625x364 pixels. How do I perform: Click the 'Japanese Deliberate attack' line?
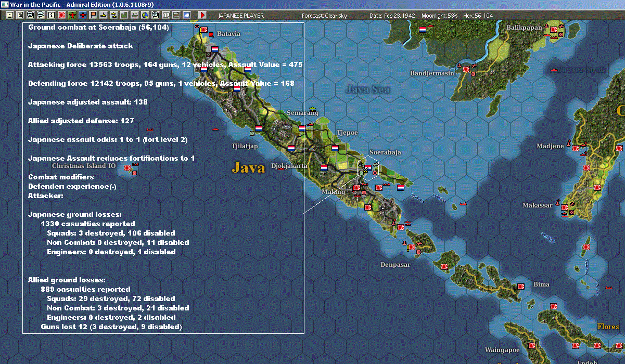pos(81,46)
